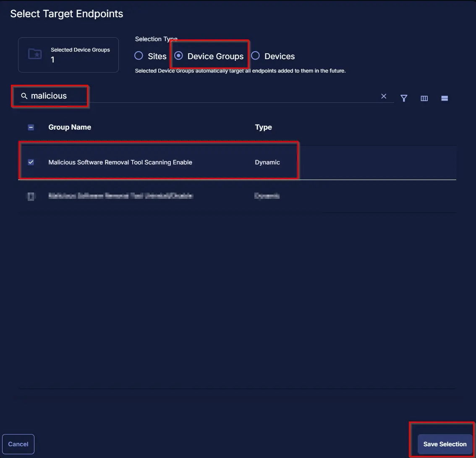
Task: Select the Device Groups radio button
Action: [x=178, y=56]
